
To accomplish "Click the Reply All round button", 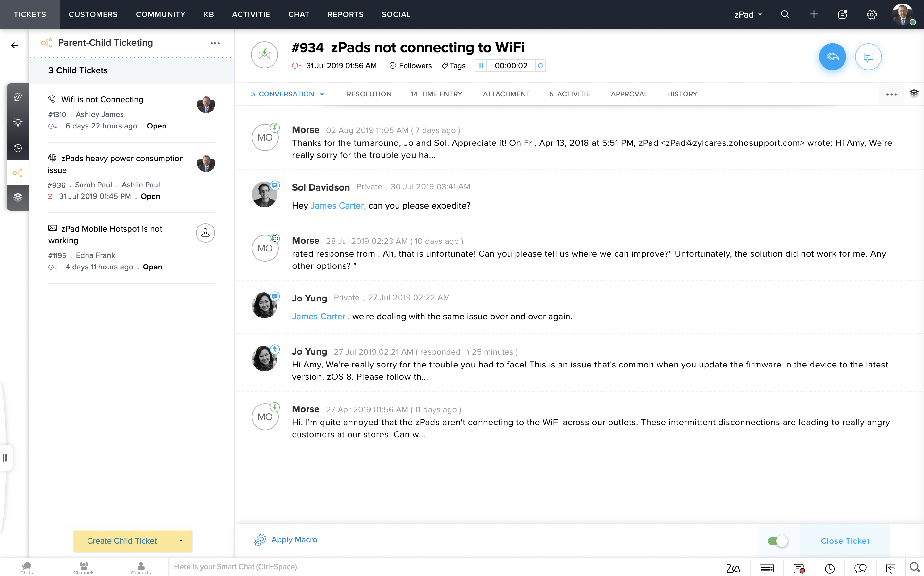I will click(832, 57).
